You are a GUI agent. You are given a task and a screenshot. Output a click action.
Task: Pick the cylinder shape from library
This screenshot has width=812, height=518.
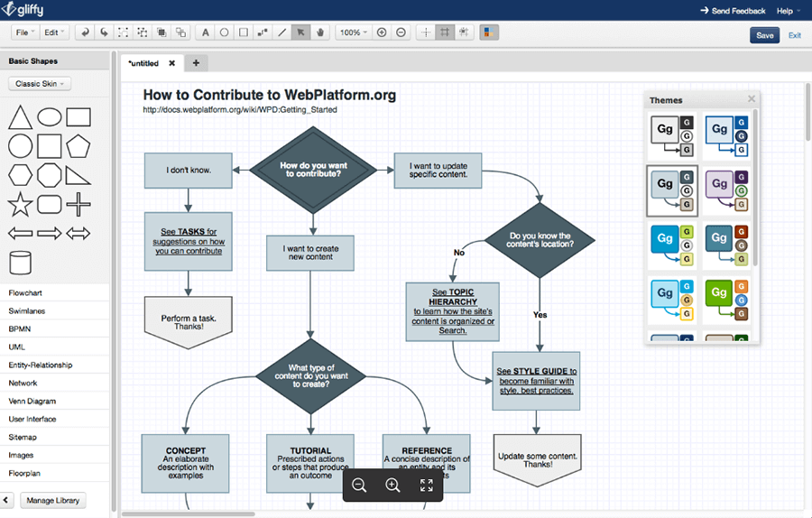pos(20,263)
